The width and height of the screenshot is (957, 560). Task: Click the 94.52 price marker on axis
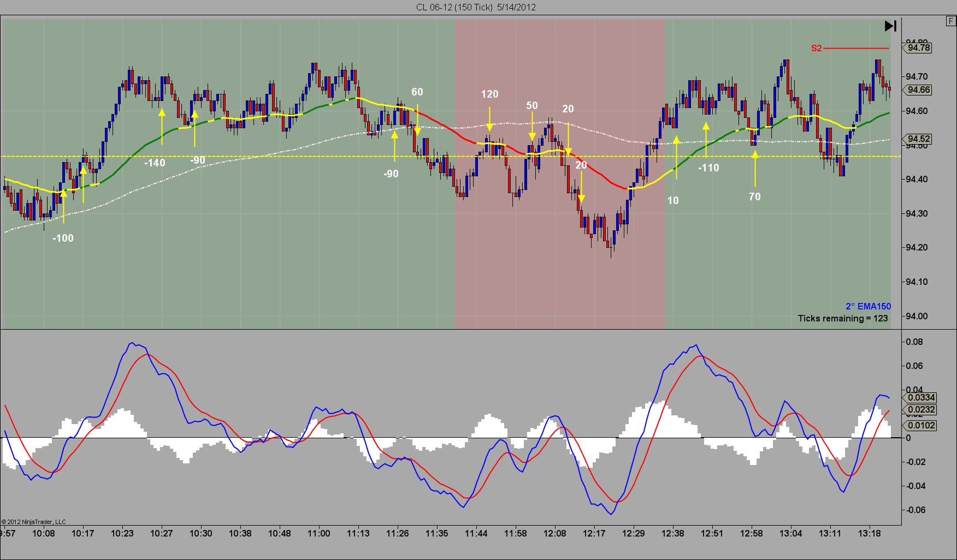pos(918,139)
